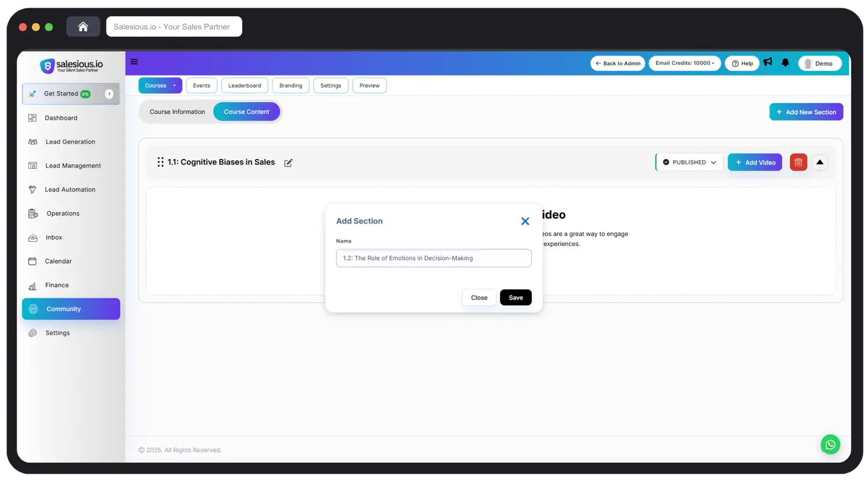Click the home icon in the top bar
The image size is (868, 488).
83,27
